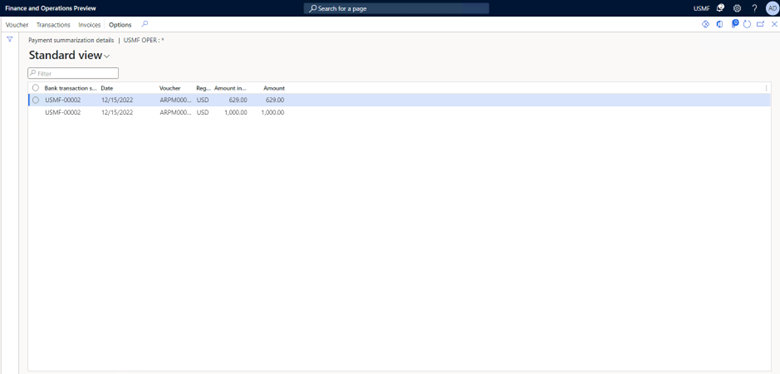Click the Search for a page box
The width and height of the screenshot is (780, 374).
396,8
